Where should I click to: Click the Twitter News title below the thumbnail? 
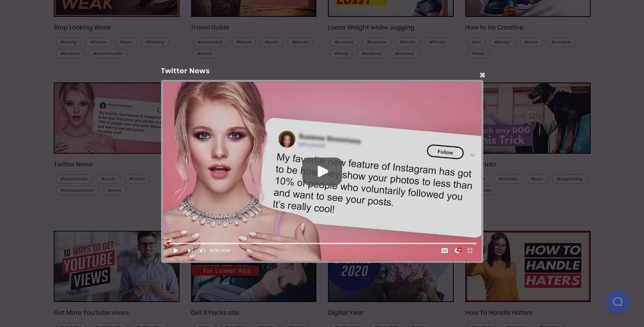pos(73,164)
